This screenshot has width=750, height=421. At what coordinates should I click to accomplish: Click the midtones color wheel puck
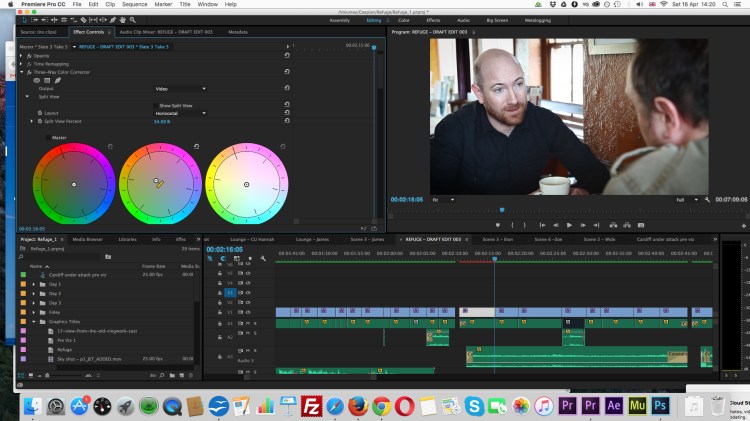pos(156,182)
